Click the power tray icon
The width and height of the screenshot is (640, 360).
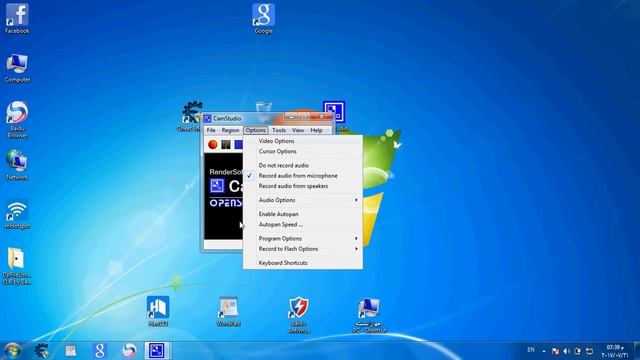coord(578,351)
